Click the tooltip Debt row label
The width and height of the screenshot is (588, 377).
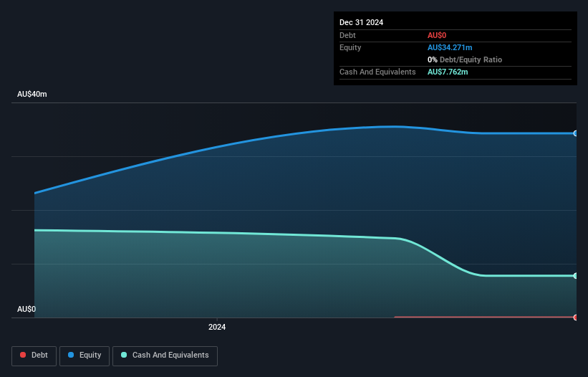point(347,35)
